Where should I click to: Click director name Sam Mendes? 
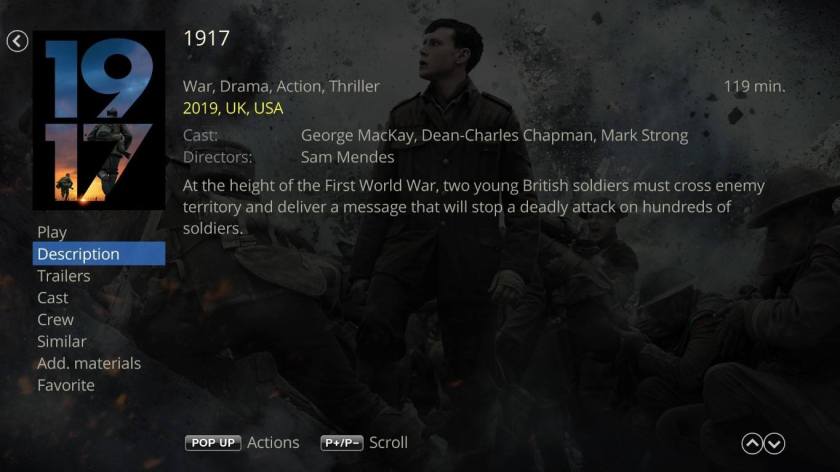(x=348, y=158)
